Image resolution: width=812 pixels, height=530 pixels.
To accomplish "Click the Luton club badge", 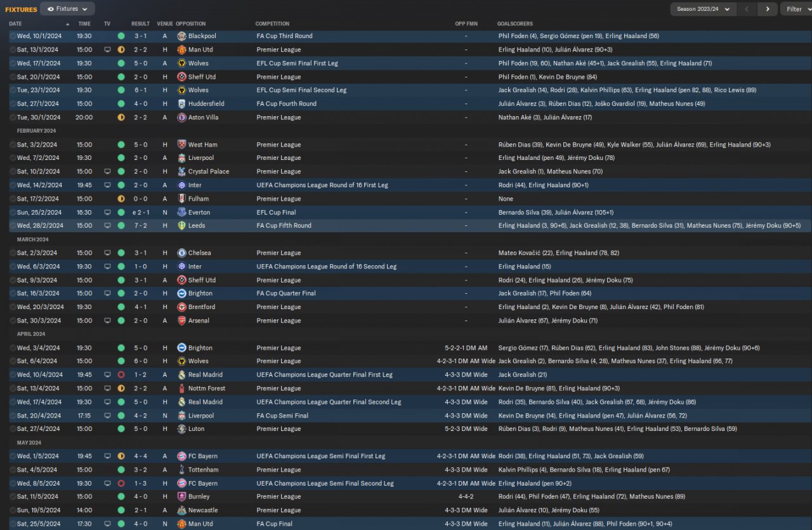I will pyautogui.click(x=181, y=429).
